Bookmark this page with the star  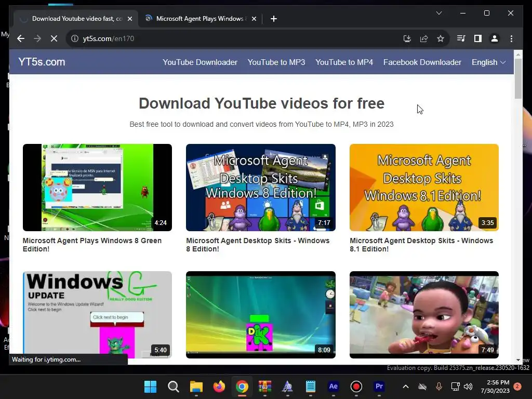pos(441,38)
